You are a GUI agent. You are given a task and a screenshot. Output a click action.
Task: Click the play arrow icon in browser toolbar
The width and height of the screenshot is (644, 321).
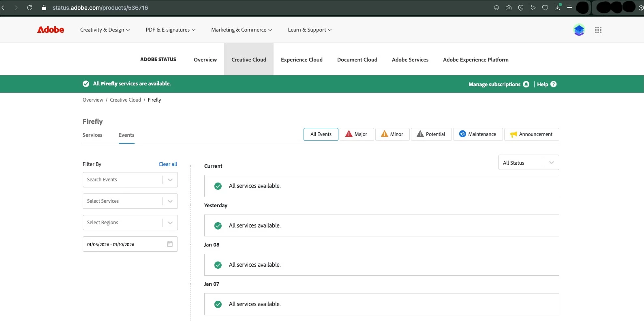[x=533, y=8]
